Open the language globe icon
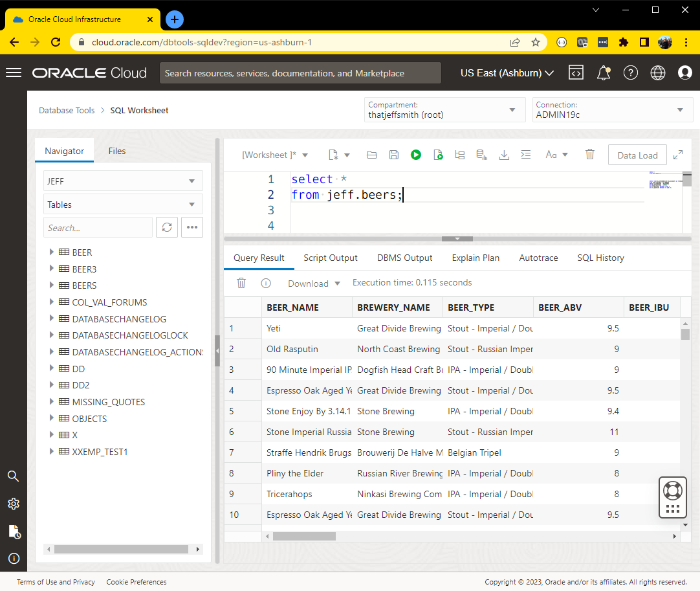Screen dimensions: 700x591 click(x=657, y=72)
